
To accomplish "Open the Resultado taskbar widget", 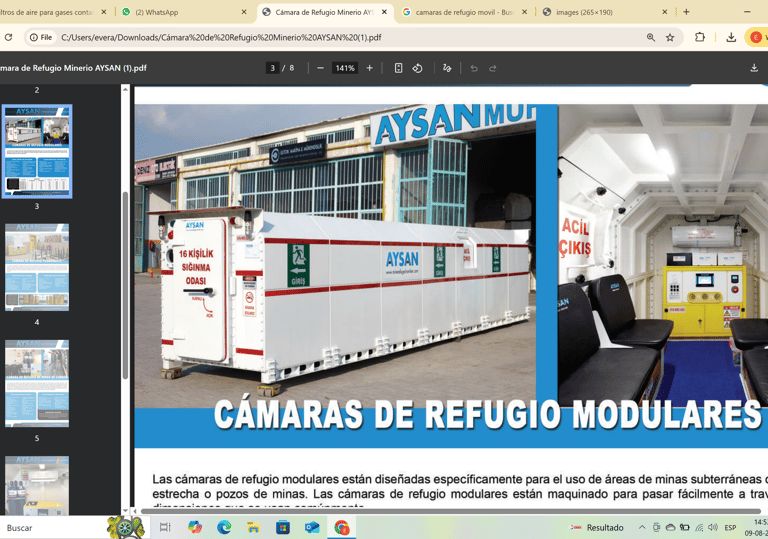I will [597, 528].
